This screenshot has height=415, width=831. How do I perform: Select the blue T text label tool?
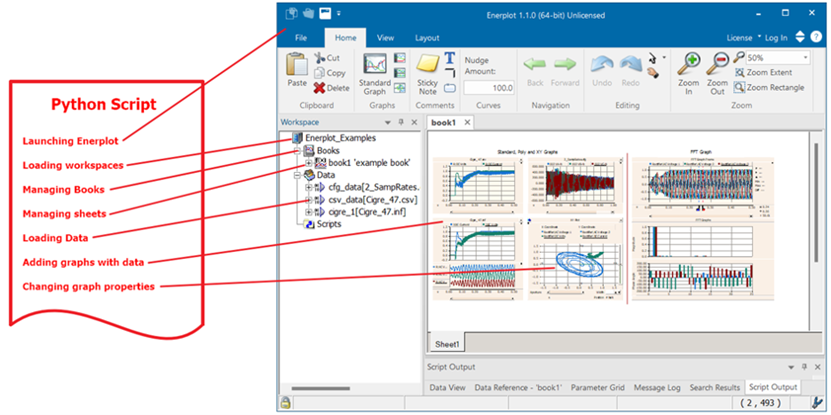pyautogui.click(x=449, y=58)
